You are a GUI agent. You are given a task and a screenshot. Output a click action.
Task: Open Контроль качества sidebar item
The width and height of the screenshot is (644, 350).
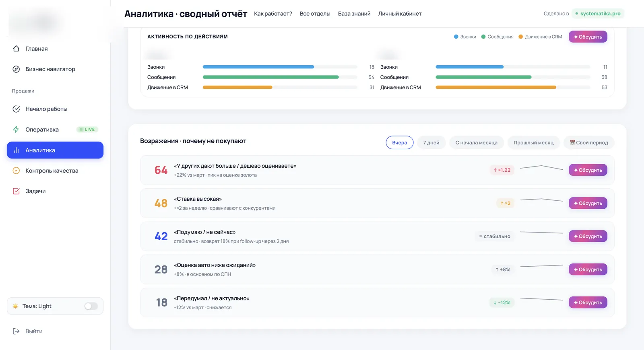click(x=55, y=171)
